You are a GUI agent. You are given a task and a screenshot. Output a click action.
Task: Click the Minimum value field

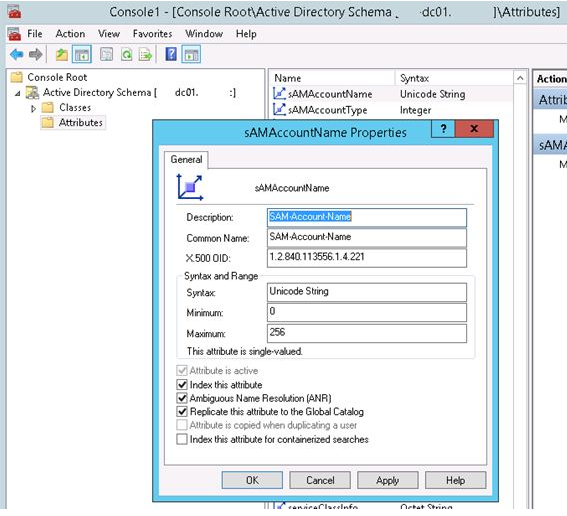367,312
